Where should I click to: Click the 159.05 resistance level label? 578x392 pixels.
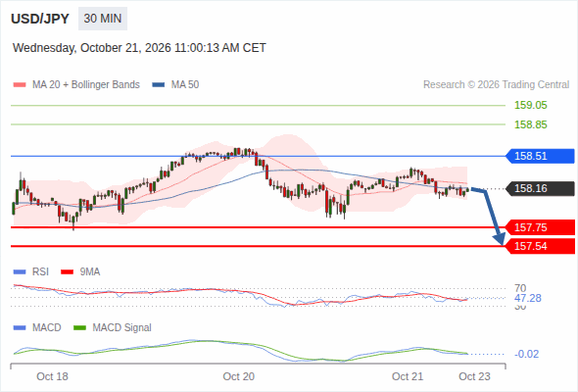tap(530, 106)
